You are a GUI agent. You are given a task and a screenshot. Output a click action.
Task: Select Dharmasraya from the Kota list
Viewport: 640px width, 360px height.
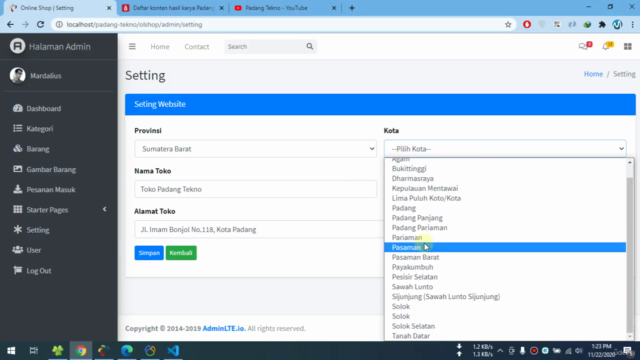pos(505,178)
